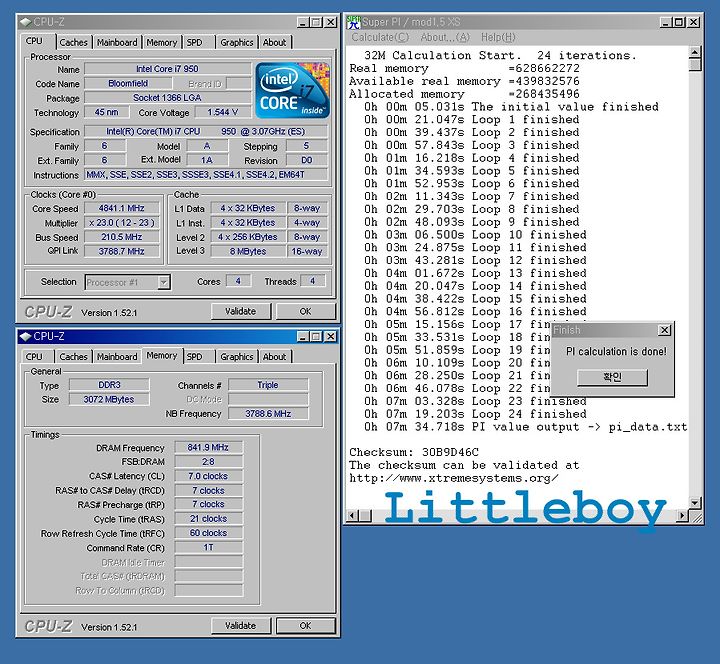Click the Level 3 cache value 8 MBytes
Image resolution: width=720 pixels, height=664 pixels.
click(x=248, y=252)
